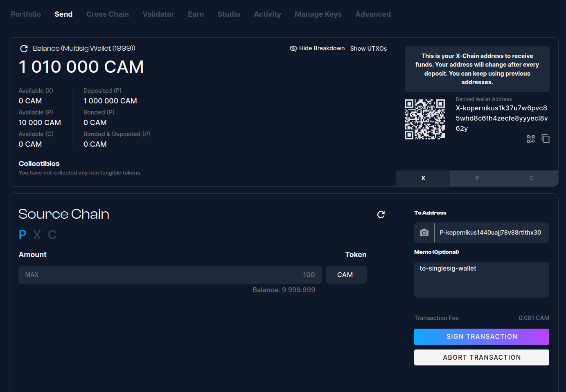Switch address panel to C chain tab
This screenshot has height=392, width=566.
click(531, 178)
